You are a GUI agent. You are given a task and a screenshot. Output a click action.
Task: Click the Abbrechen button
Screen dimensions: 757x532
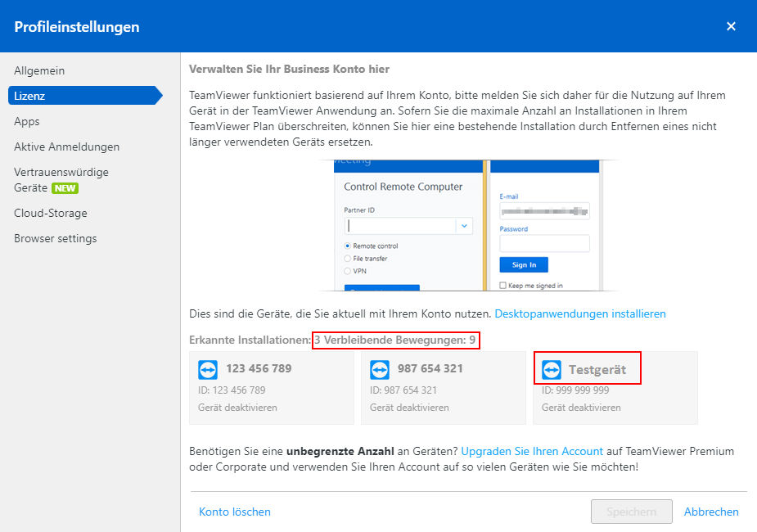(711, 512)
